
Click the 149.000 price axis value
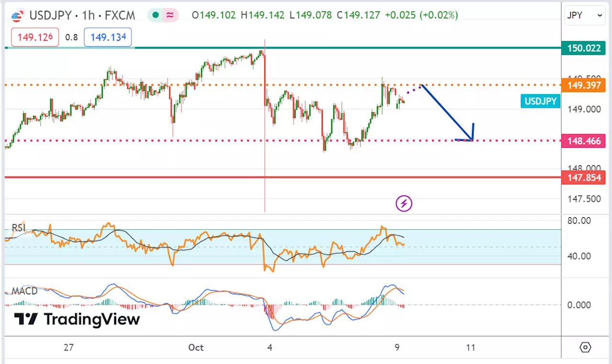pyautogui.click(x=584, y=109)
